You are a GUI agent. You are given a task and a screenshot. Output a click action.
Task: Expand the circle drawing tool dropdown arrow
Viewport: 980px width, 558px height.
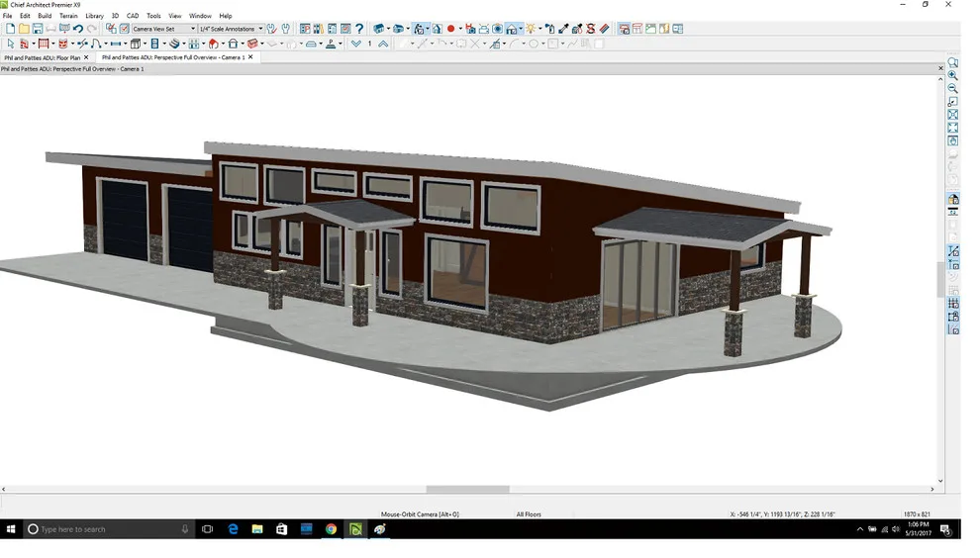point(543,44)
